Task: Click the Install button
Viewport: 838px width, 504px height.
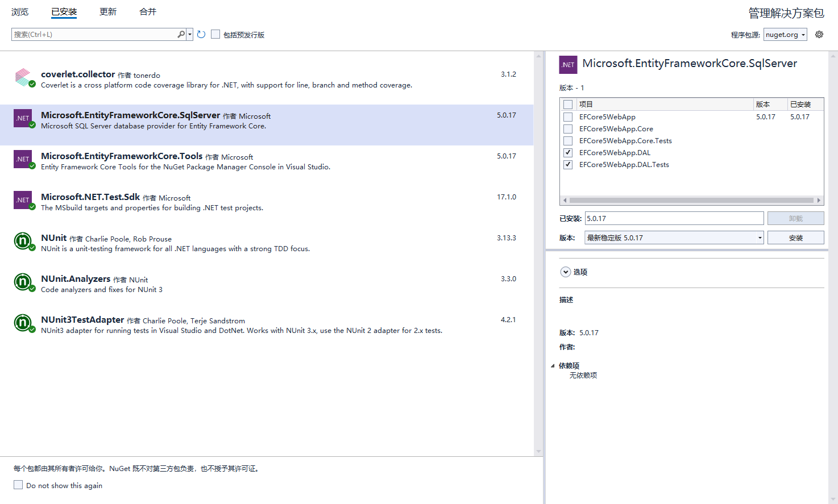Action: [x=796, y=238]
